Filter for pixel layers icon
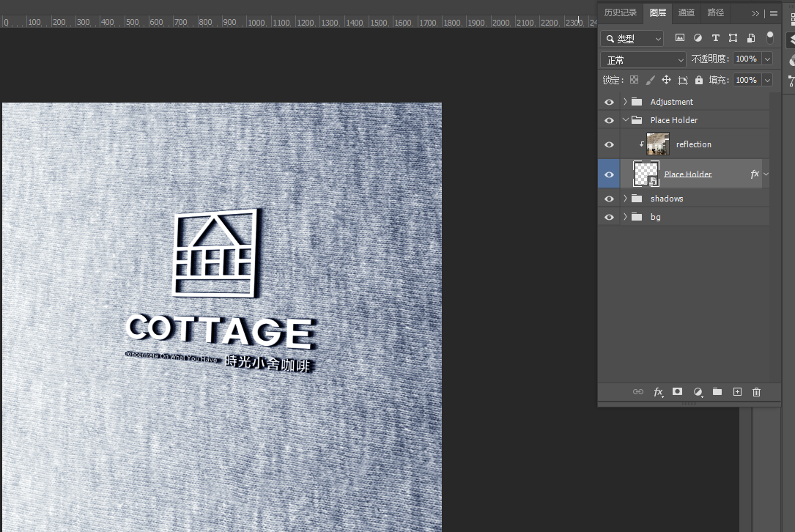The height and width of the screenshot is (532, 795). pos(680,37)
